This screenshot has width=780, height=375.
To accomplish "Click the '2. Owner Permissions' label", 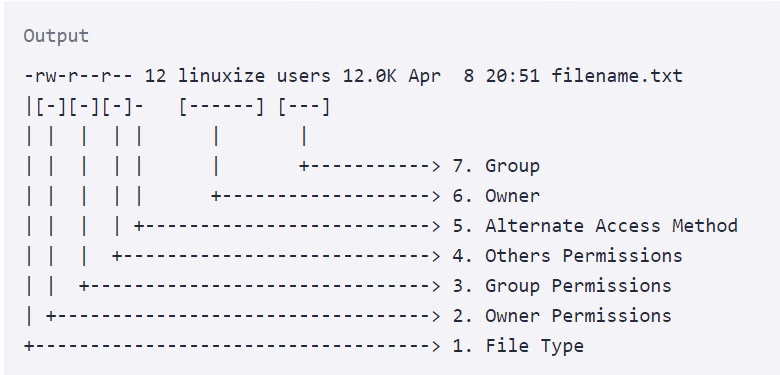I will [562, 316].
